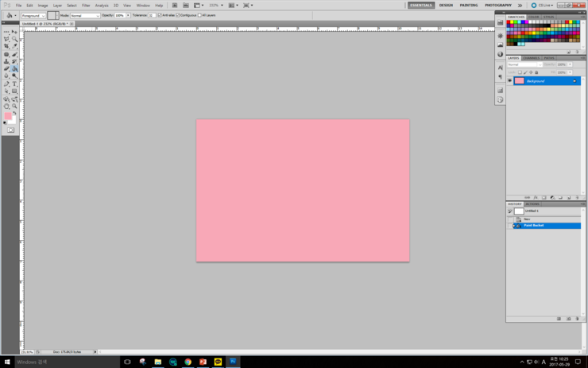Hide the Background layer with eye icon
The height and width of the screenshot is (368, 588).
click(510, 81)
